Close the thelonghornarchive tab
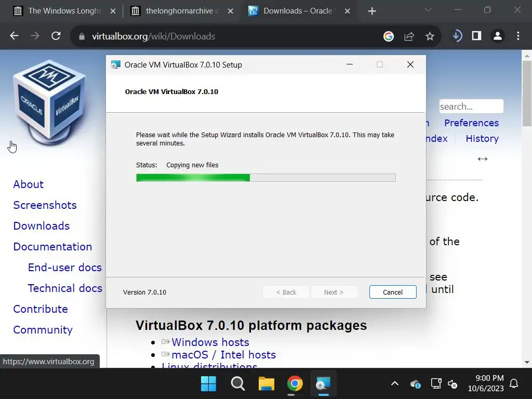 tap(230, 11)
